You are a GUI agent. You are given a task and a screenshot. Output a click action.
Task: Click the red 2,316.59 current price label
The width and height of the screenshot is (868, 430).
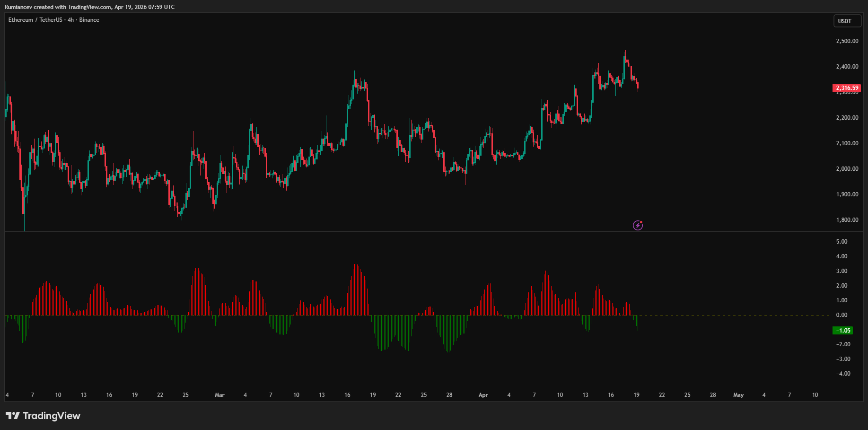847,88
